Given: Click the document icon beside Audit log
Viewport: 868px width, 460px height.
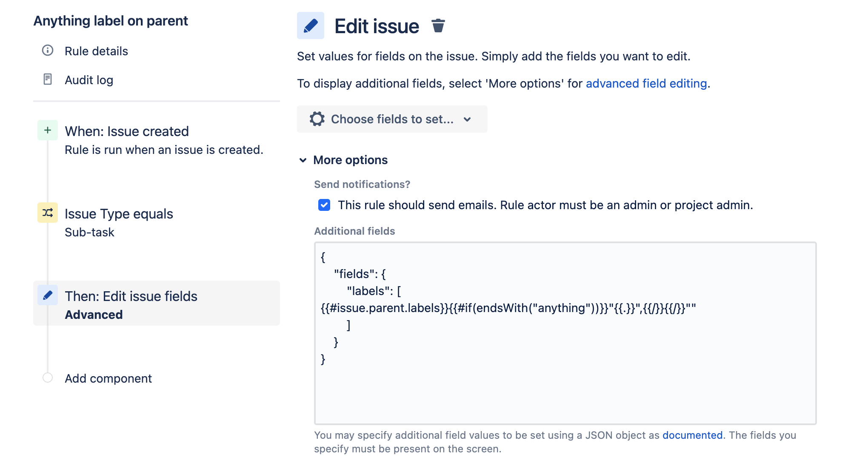Looking at the screenshot, I should point(48,80).
